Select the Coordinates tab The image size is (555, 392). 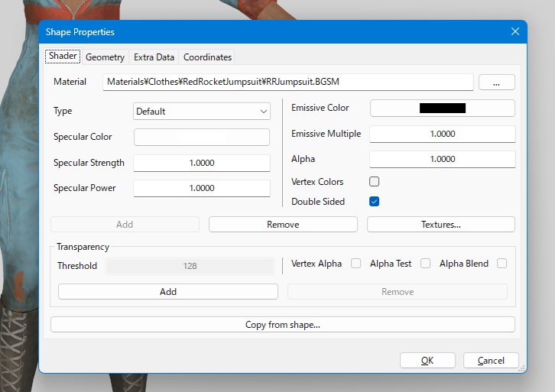point(207,57)
